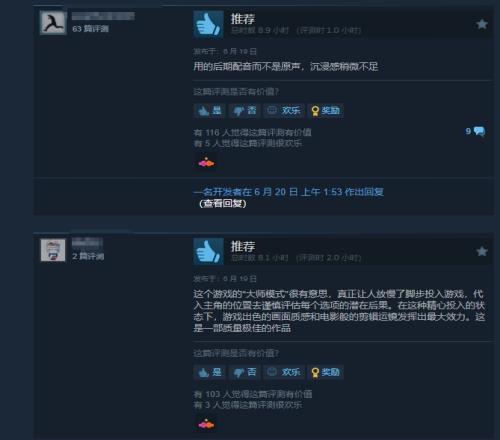Mark first review as 欢乐 (Funny)

(x=284, y=111)
